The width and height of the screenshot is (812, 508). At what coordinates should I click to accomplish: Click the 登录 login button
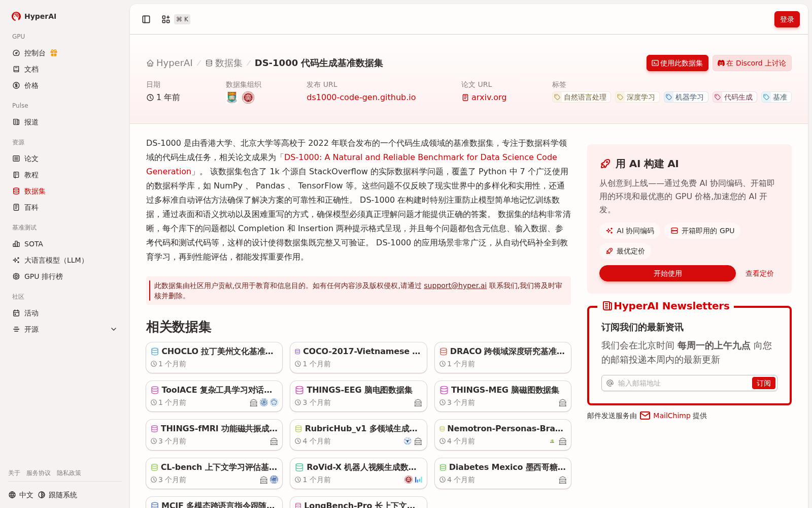pyautogui.click(x=787, y=19)
